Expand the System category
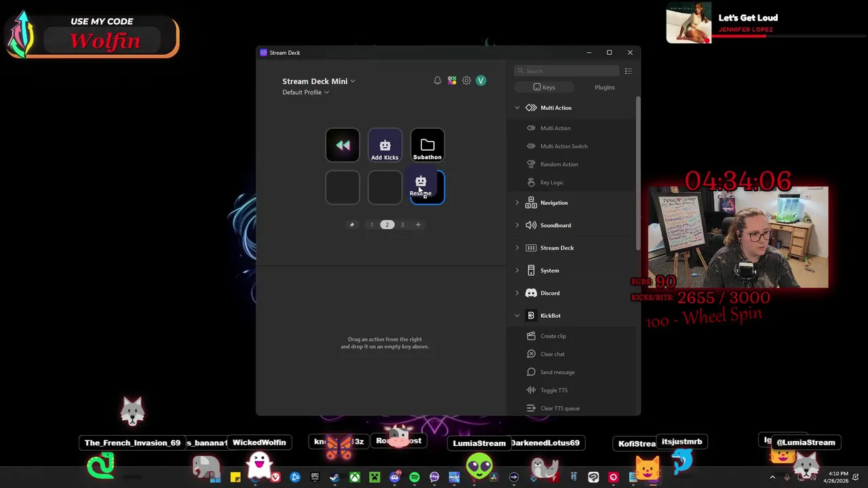 (x=517, y=270)
